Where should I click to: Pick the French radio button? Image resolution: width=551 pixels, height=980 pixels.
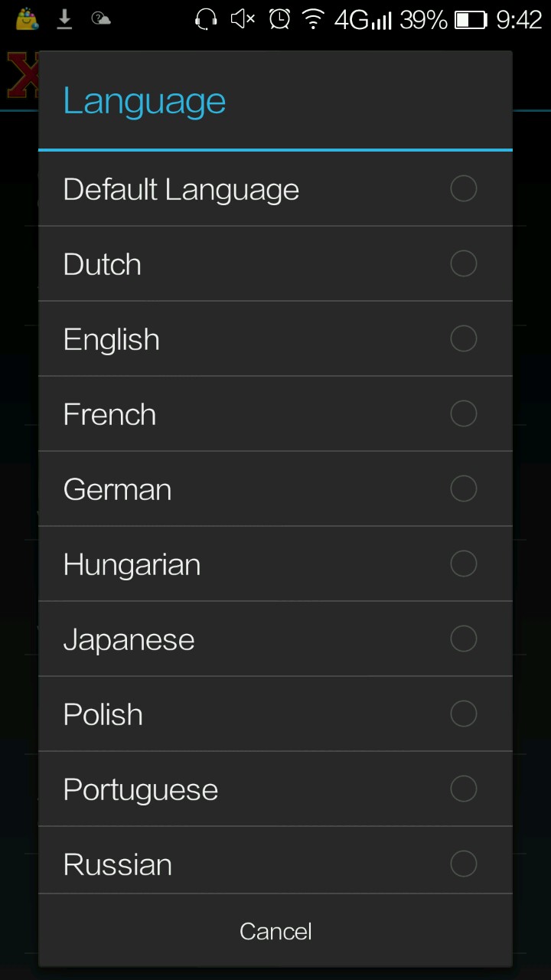click(x=463, y=413)
